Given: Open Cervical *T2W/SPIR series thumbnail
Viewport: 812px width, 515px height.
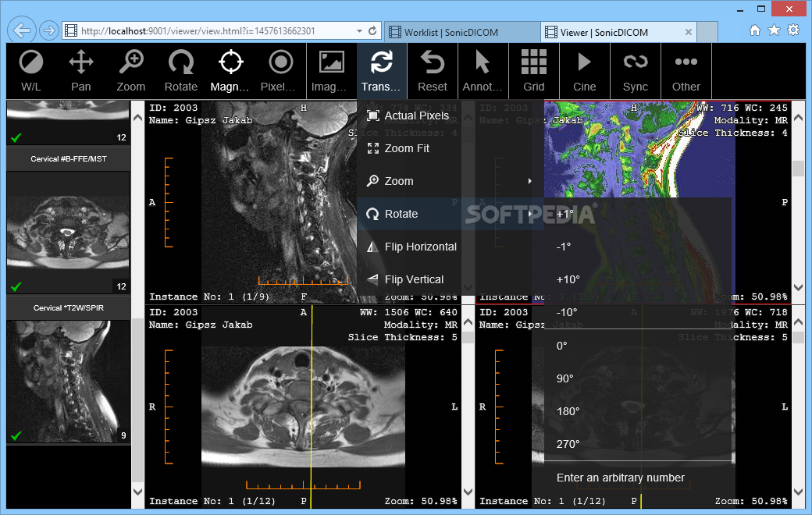Looking at the screenshot, I should pos(68,382).
